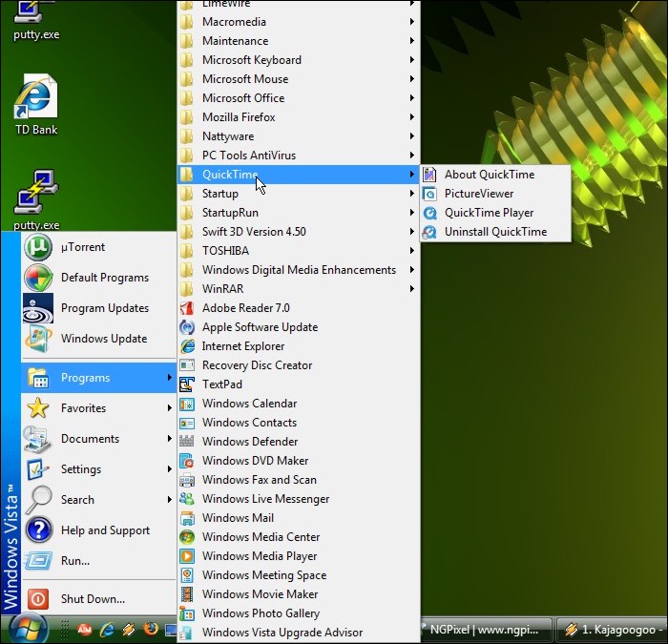Open the Windows Defender icon
This screenshot has width=668, height=644.
tap(187, 442)
